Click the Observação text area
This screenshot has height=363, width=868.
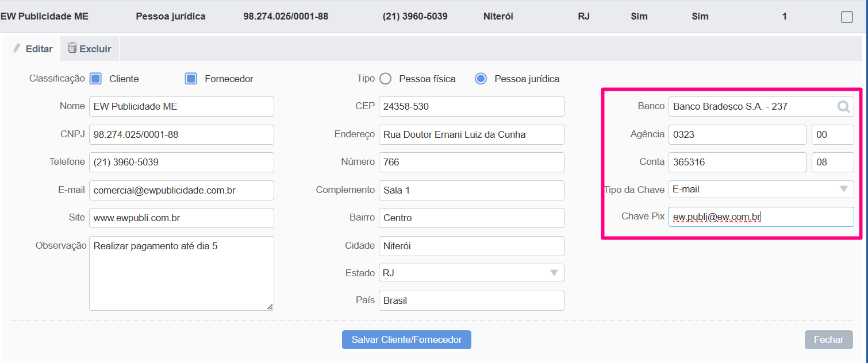click(182, 273)
